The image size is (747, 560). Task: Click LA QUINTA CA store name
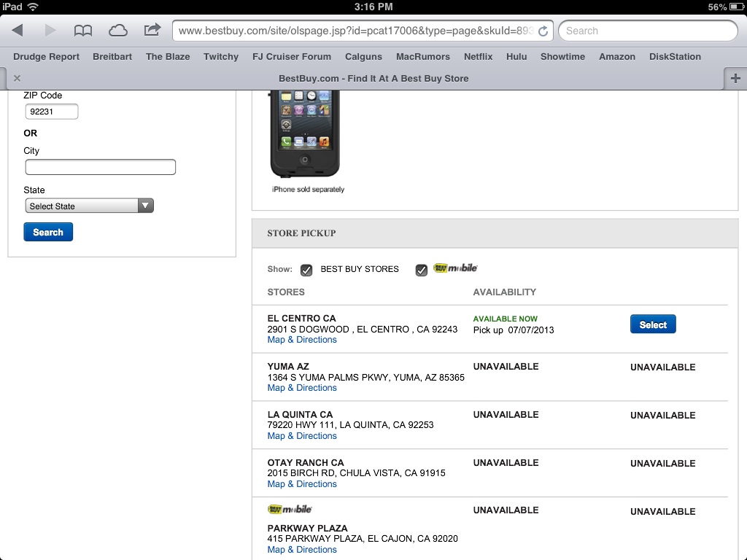(300, 414)
